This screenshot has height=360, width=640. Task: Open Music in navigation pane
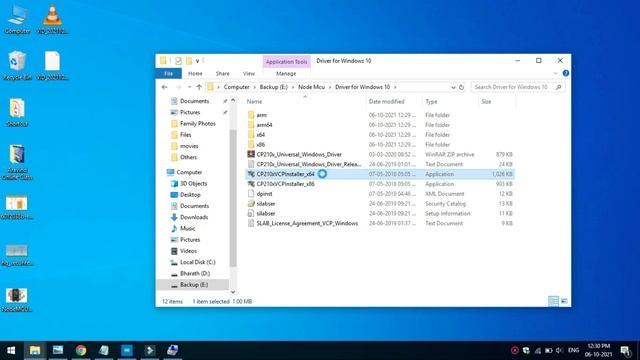[187, 229]
